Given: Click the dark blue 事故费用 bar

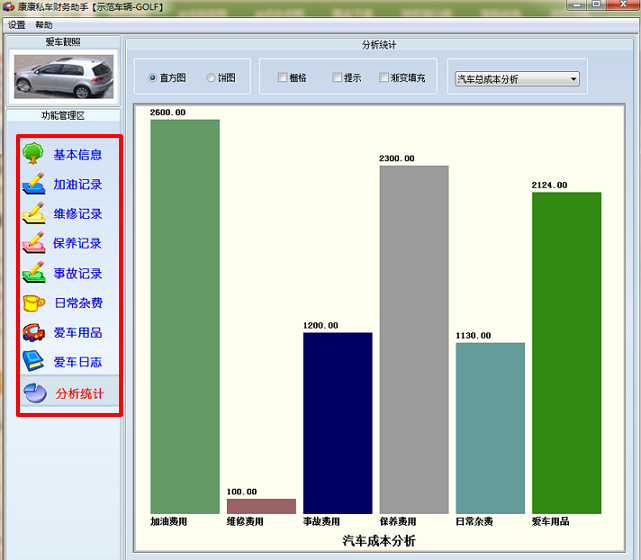Looking at the screenshot, I should click(338, 423).
